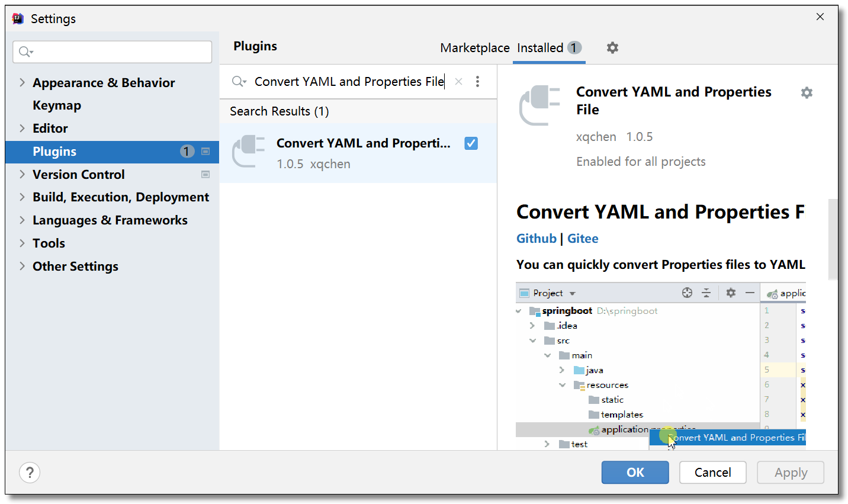The height and width of the screenshot is (504, 848).
Task: Expand the Other Settings section
Action: tap(22, 266)
